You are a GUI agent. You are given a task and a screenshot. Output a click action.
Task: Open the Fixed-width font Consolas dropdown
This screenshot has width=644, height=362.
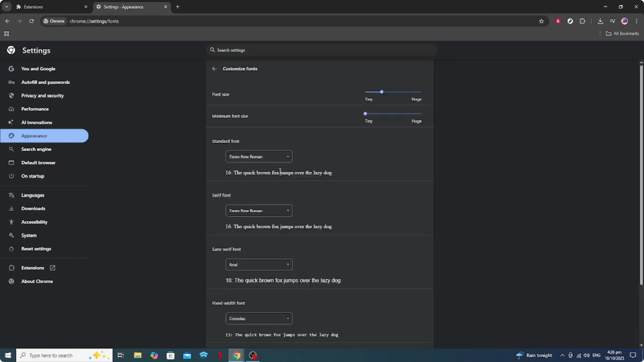click(x=259, y=318)
